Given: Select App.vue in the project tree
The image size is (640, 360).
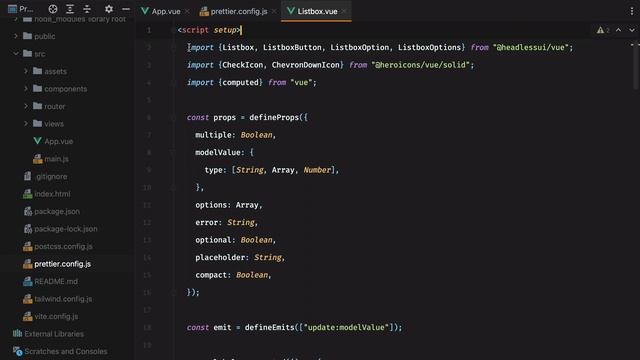Looking at the screenshot, I should pos(58,141).
